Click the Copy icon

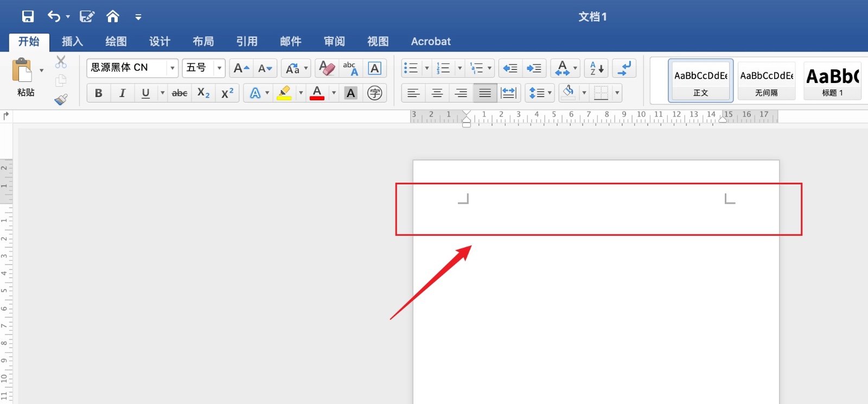(61, 81)
